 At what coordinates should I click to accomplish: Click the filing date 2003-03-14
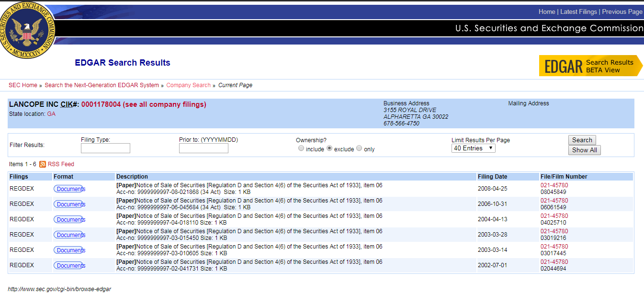coord(492,250)
